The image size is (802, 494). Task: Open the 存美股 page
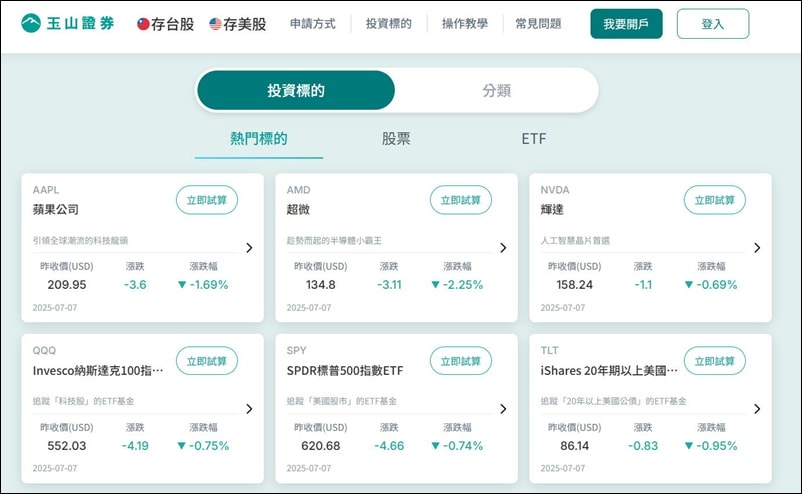[x=244, y=24]
